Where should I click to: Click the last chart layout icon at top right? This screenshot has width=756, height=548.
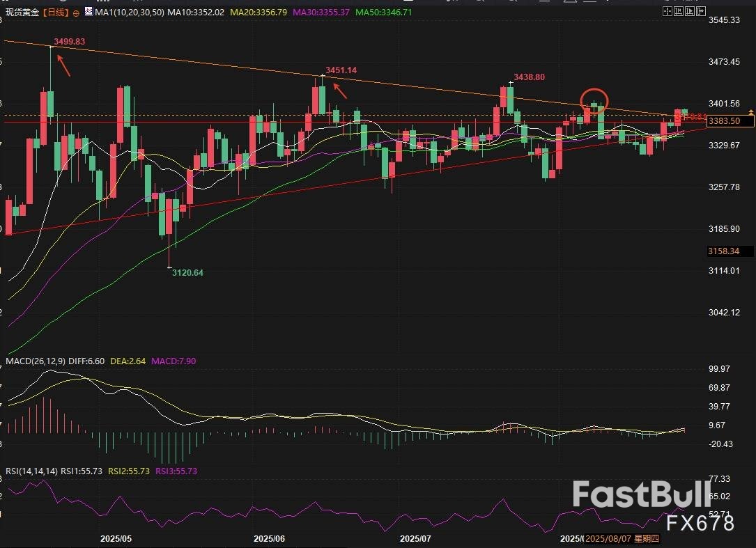point(702,12)
